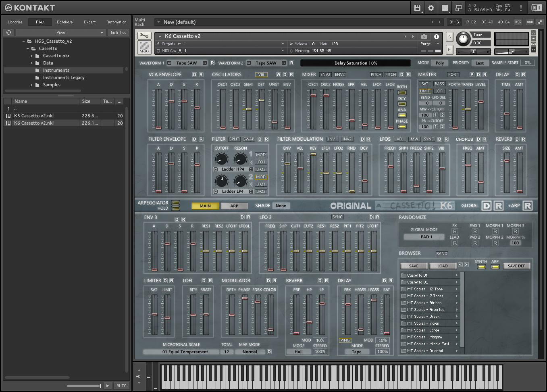Click SAVE in Browser section
This screenshot has height=392, width=547.
414,266
